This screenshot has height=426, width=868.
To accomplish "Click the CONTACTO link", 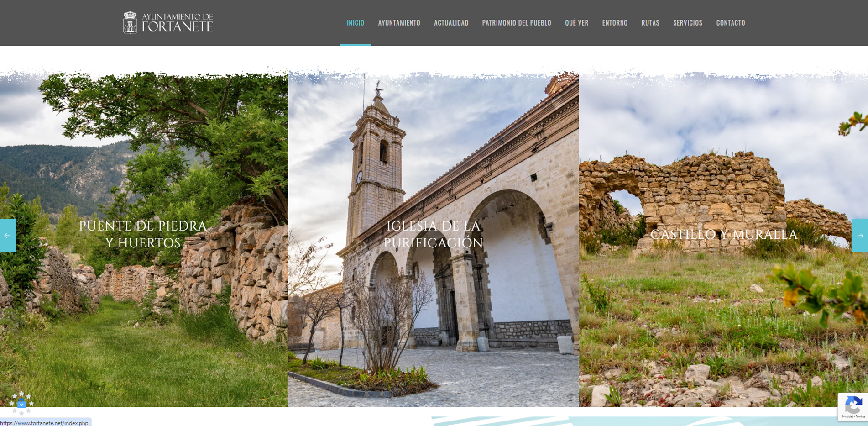I will click(731, 22).
